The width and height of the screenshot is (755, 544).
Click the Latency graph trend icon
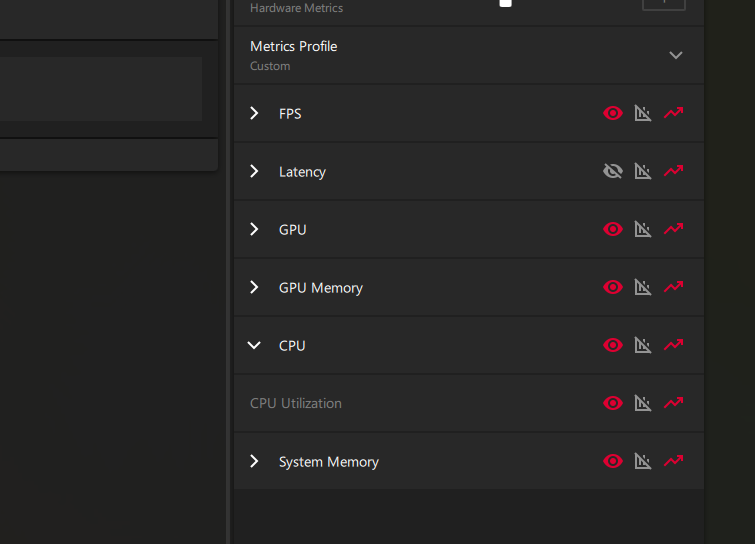[x=674, y=171]
